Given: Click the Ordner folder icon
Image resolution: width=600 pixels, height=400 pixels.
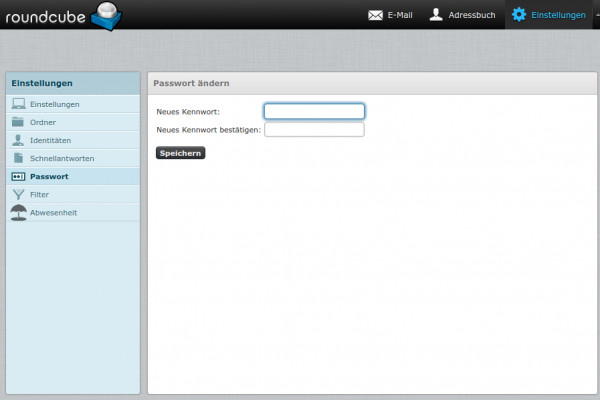Looking at the screenshot, I should click(x=18, y=122).
